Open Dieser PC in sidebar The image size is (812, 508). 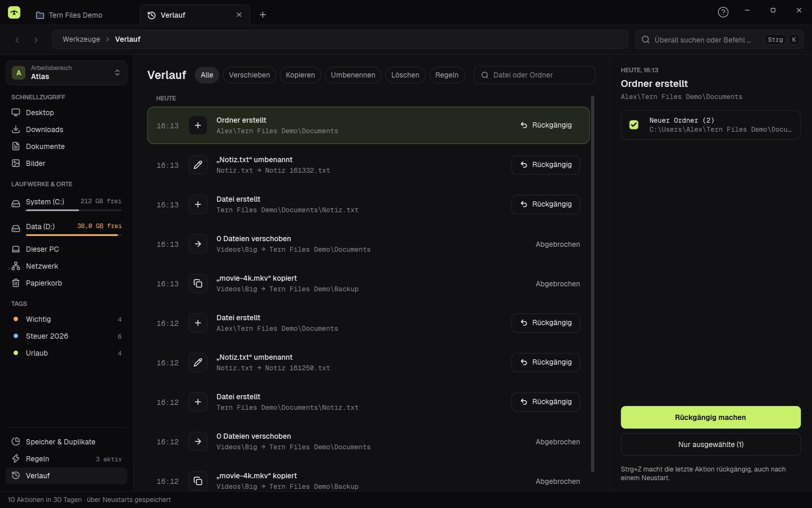[x=67, y=249]
